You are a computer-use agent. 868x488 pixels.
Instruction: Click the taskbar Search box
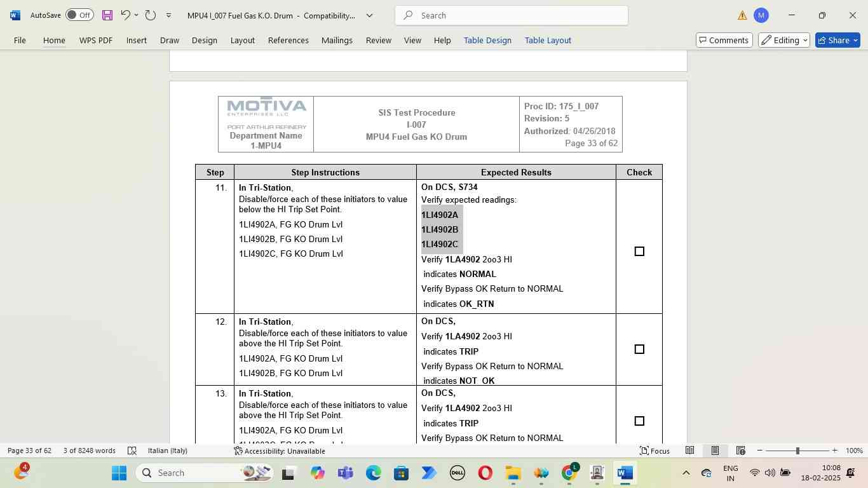click(205, 473)
